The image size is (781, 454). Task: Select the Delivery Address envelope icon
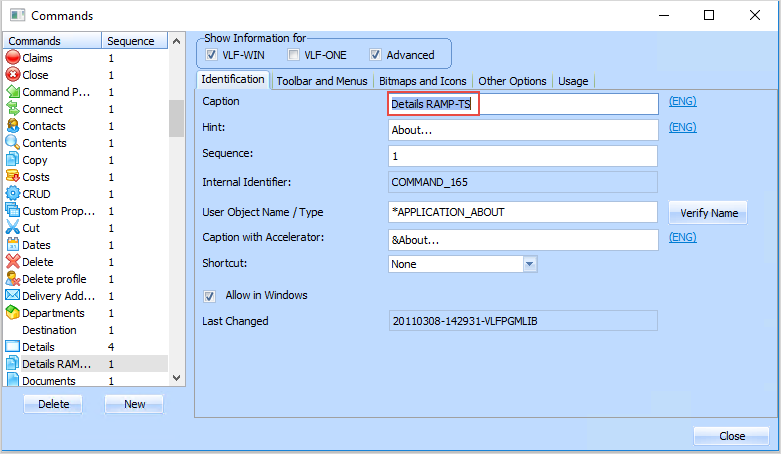(x=13, y=296)
